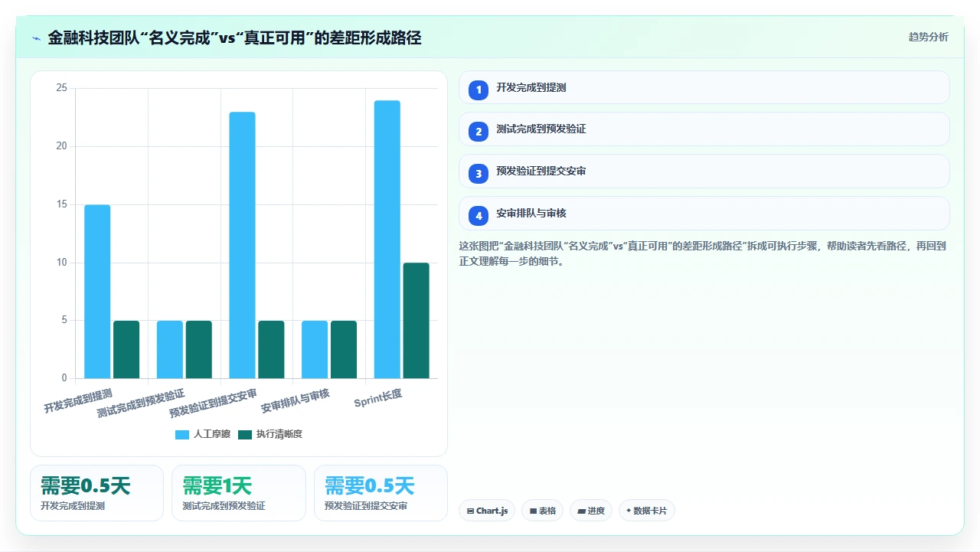Click the chart title heading text
This screenshot has width=980, height=552.
pyautogui.click(x=234, y=38)
